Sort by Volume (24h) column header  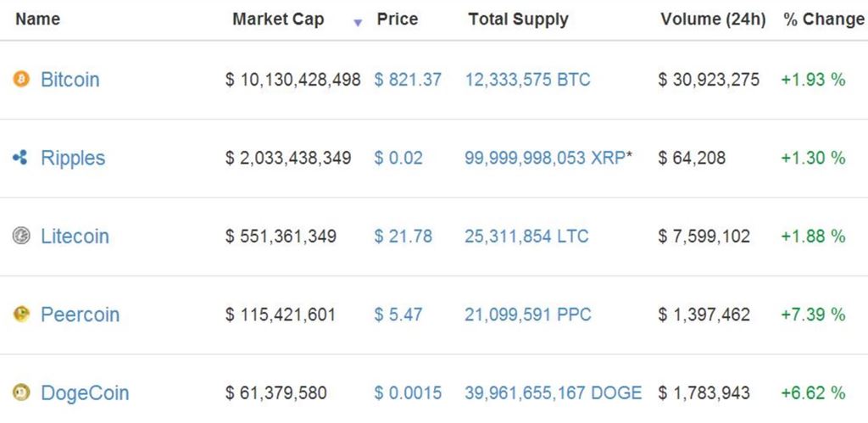pos(713,19)
